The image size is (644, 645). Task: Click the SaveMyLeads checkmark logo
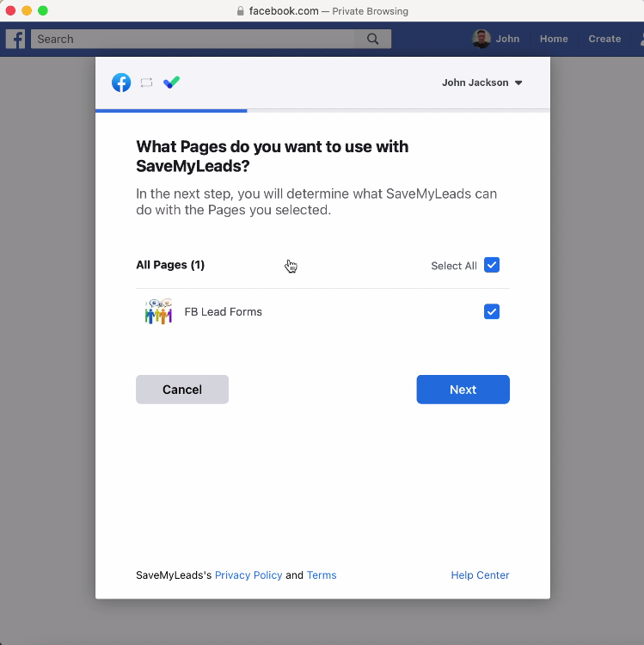tap(171, 83)
